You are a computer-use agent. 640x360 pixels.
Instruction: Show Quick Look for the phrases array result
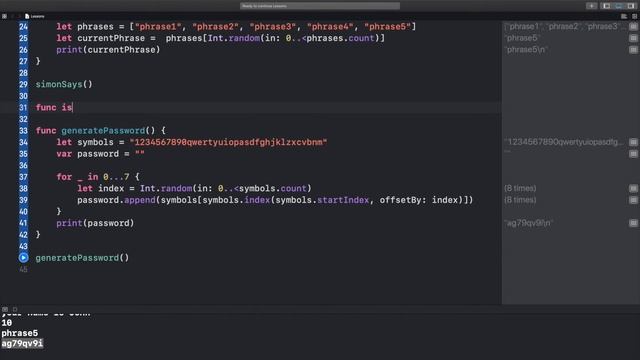[633, 27]
